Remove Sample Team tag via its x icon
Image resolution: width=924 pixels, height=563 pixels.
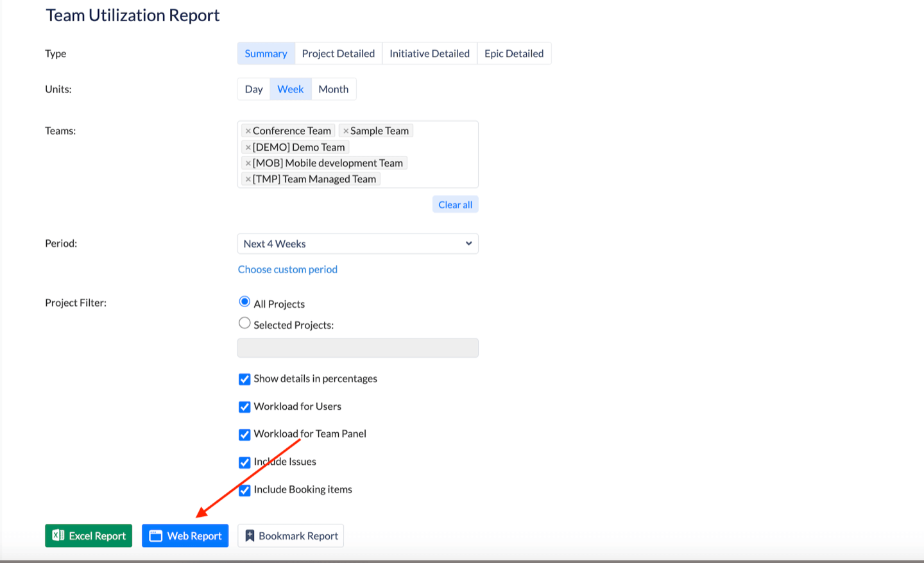pos(346,131)
